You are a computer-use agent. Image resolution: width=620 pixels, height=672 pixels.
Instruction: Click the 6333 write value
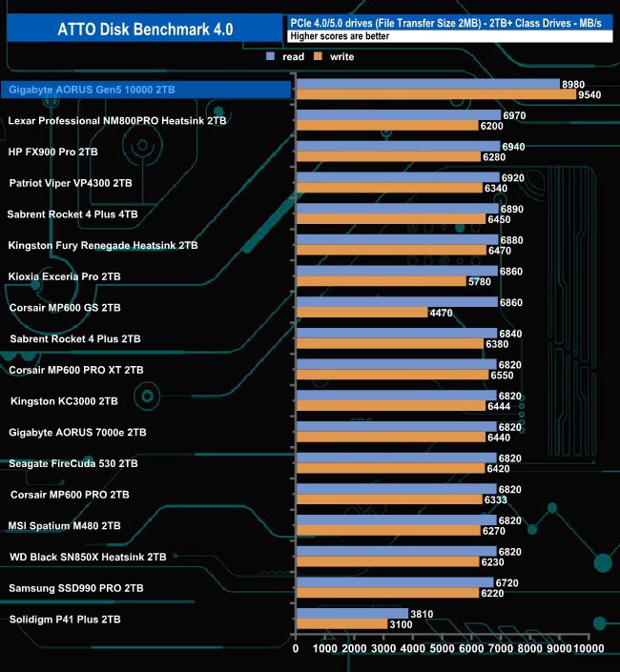[x=496, y=499]
